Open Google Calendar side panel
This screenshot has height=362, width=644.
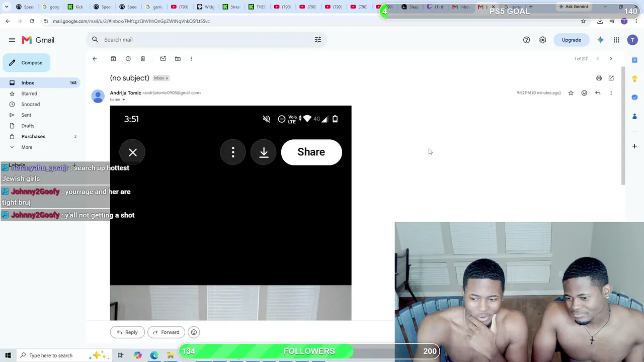point(634,60)
